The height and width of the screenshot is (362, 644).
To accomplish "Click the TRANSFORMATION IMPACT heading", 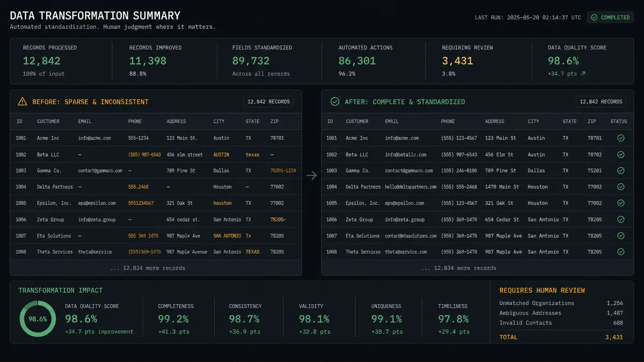I will coord(60,290).
